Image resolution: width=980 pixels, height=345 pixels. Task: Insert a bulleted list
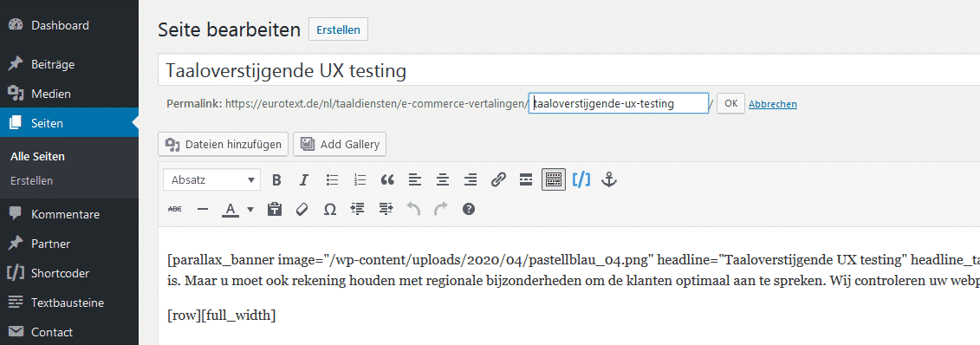pos(332,180)
